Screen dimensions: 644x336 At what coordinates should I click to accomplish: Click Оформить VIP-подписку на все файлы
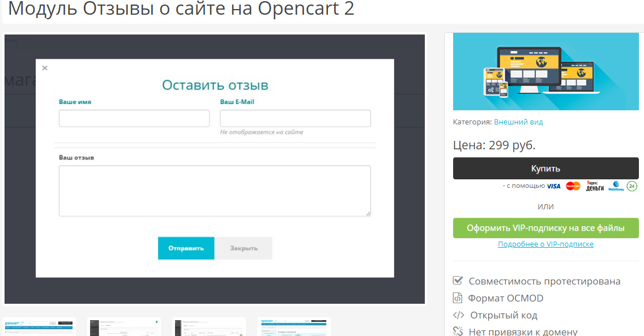pos(546,228)
